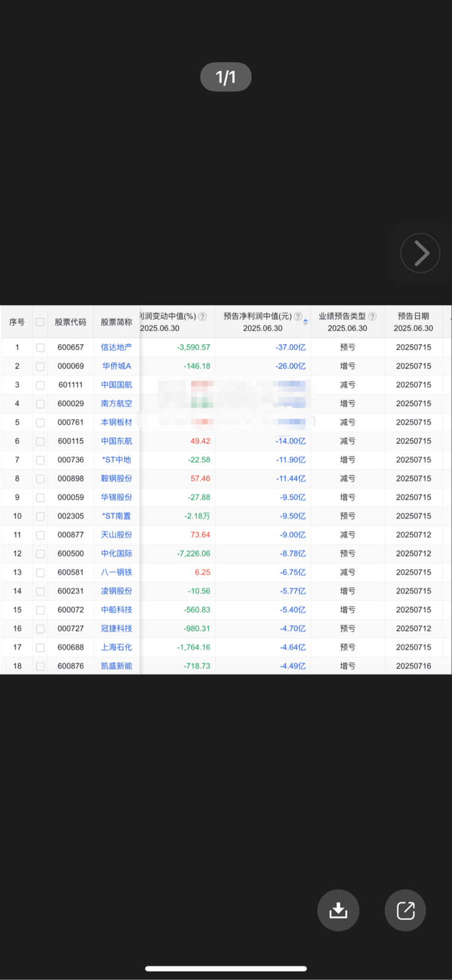
Task: Sort by 预告净利润中值 using sort arrows
Action: [x=305, y=322]
